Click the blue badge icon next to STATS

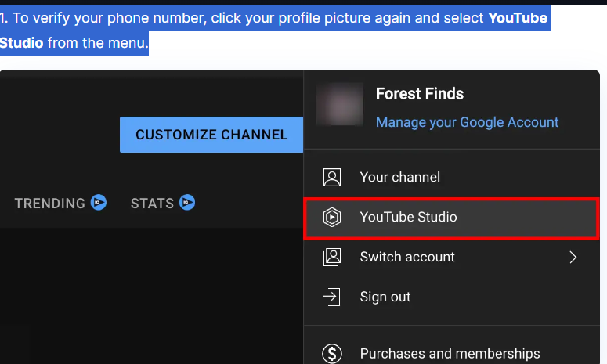coord(187,202)
